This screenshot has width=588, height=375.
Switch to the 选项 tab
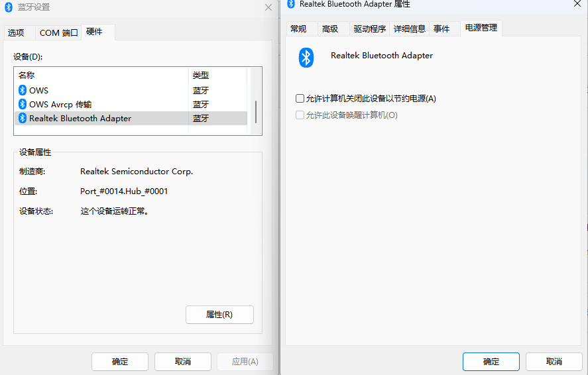pos(16,32)
